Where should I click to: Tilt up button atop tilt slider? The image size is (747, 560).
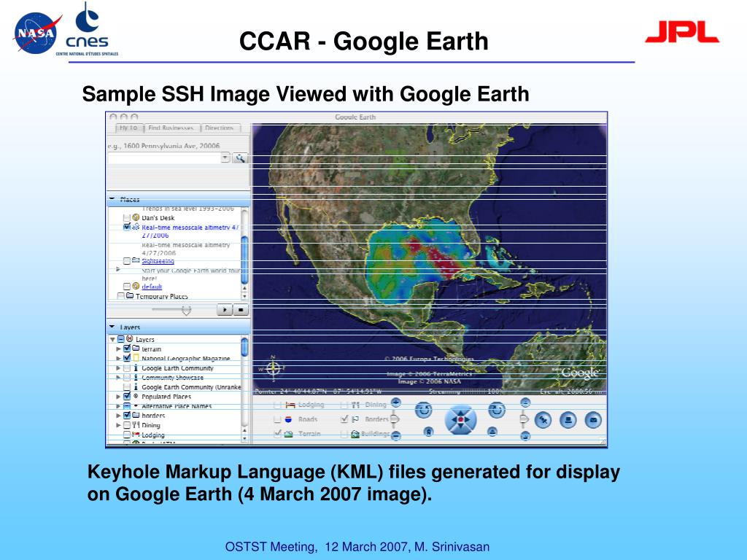(525, 402)
